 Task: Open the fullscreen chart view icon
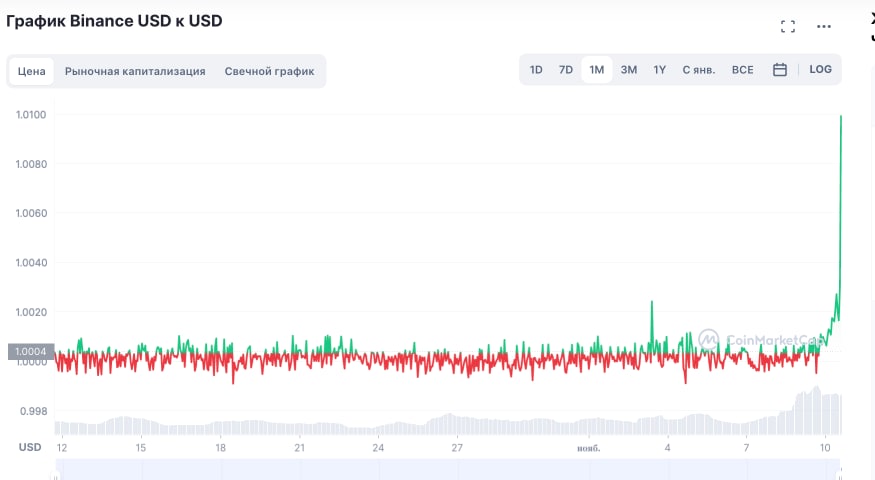coord(787,26)
